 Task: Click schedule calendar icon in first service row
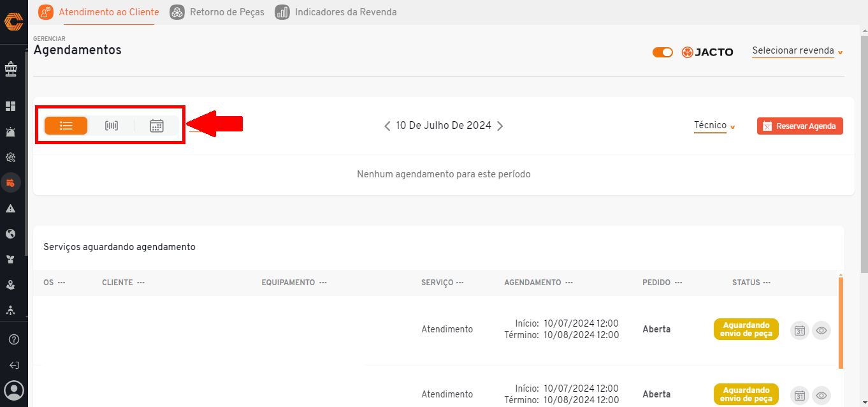click(x=800, y=330)
